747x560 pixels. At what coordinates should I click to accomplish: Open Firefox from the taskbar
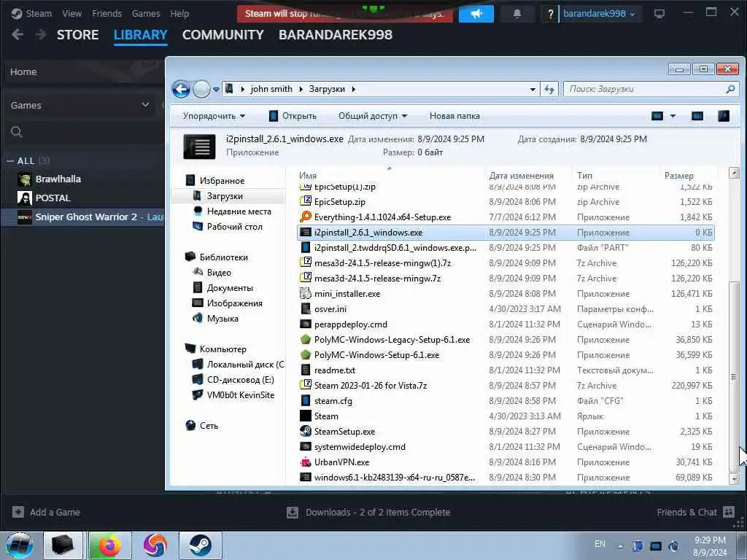109,545
